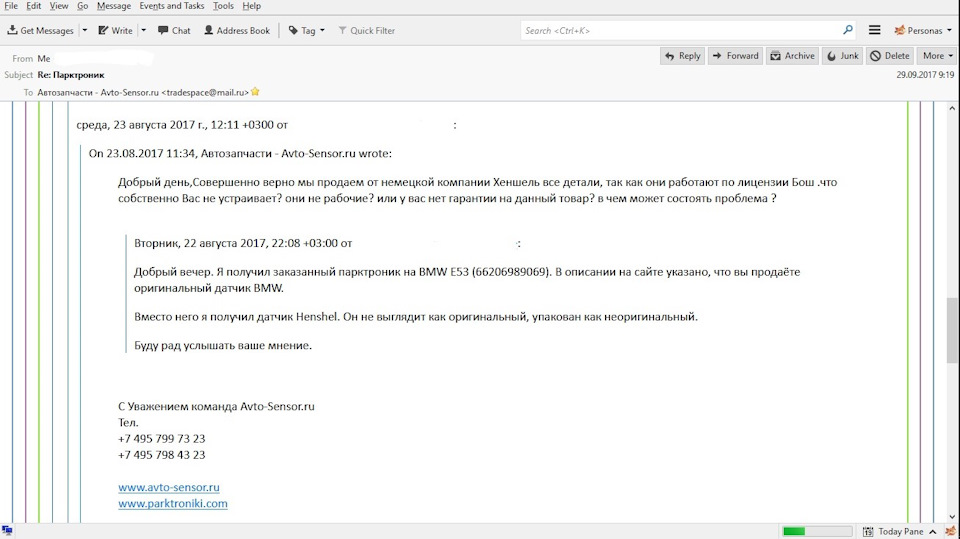Open the Go menu
This screenshot has height=539, width=960.
click(83, 6)
